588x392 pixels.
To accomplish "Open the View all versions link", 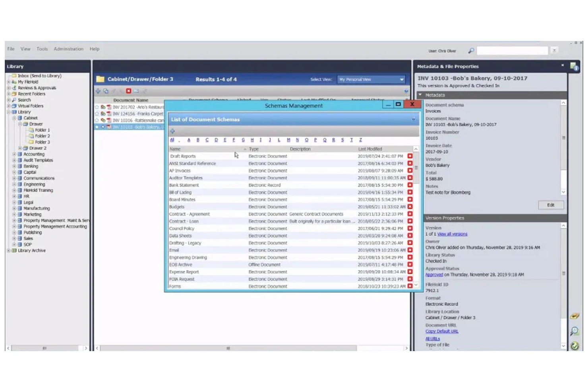I will (452, 234).
